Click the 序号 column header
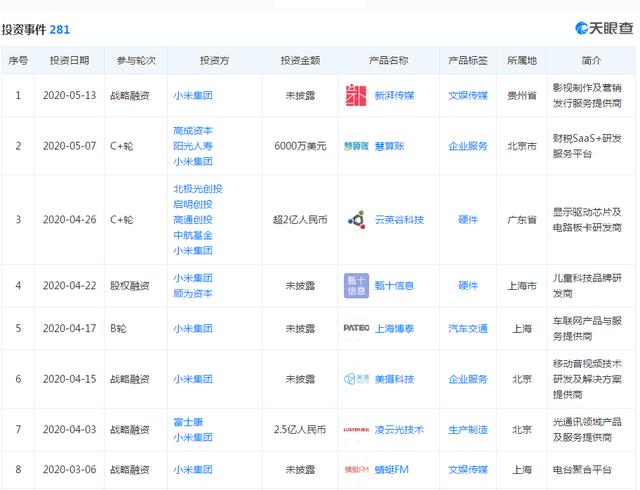The width and height of the screenshot is (640, 490). click(x=18, y=60)
